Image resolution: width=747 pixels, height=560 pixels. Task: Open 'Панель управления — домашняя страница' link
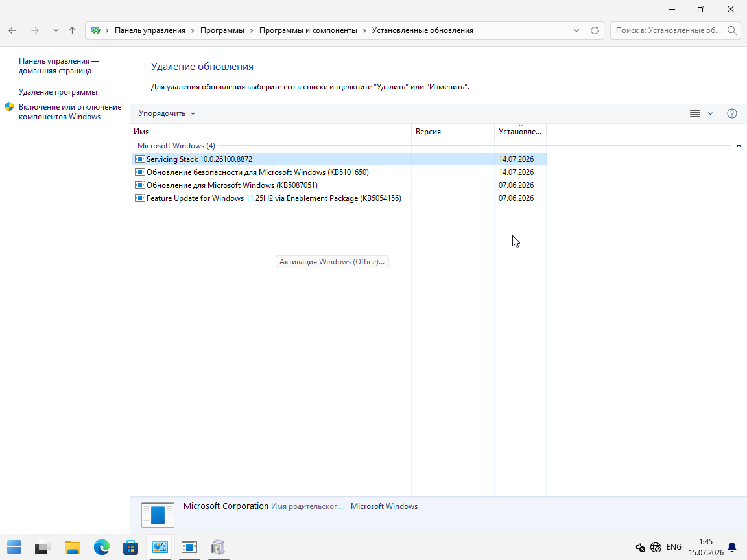point(59,65)
